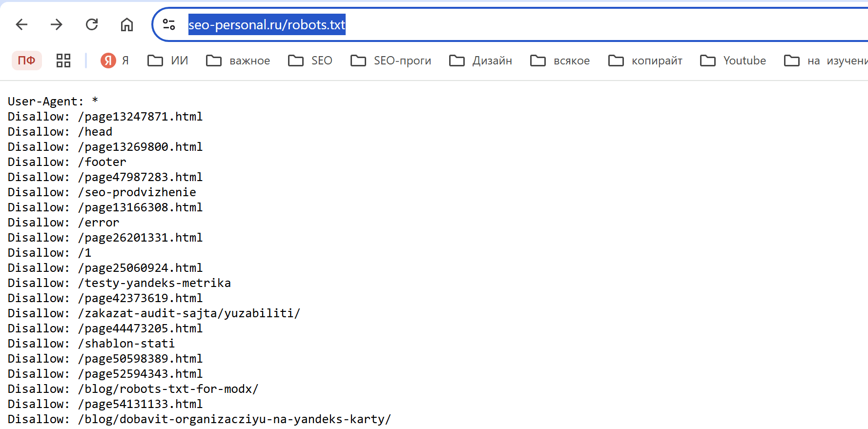868x429 pixels.
Task: Expand the SEO-проги bookmark folder
Action: 391,61
